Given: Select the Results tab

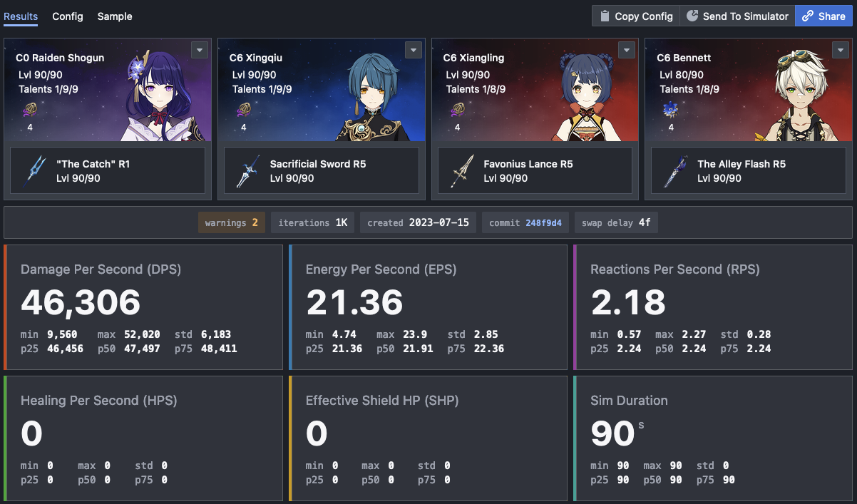Looking at the screenshot, I should tap(21, 16).
